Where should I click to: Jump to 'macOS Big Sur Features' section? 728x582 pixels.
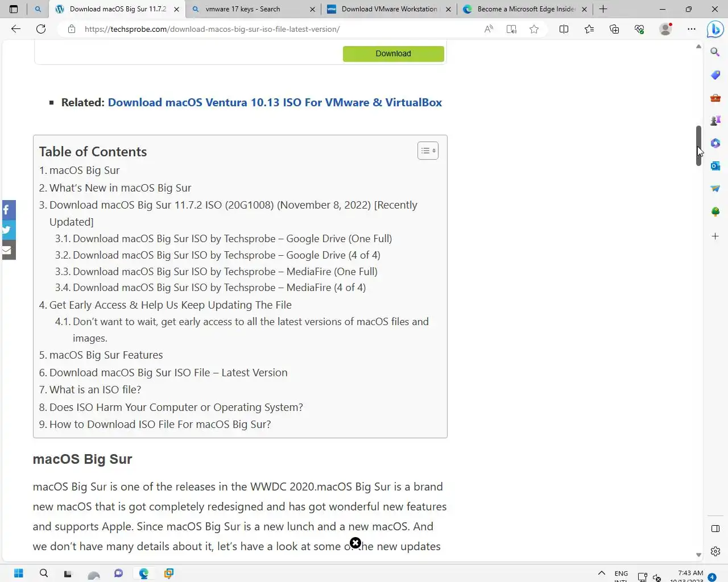pos(106,355)
